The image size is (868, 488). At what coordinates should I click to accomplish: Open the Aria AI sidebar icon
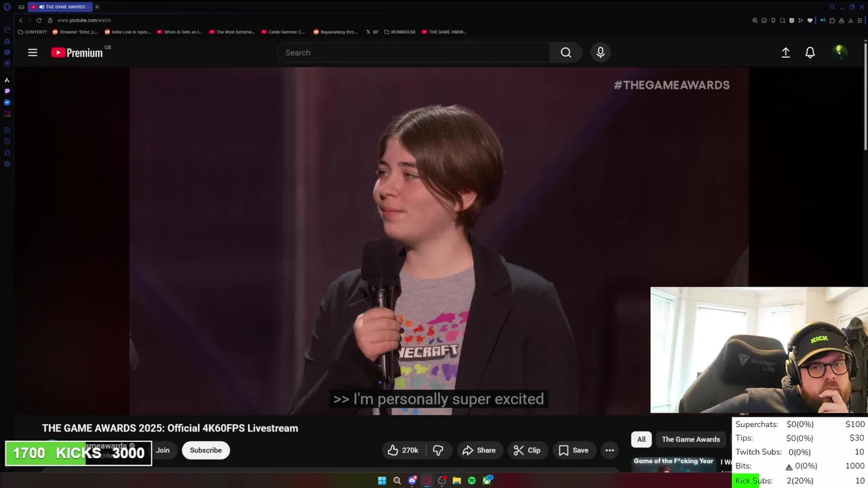(x=7, y=80)
